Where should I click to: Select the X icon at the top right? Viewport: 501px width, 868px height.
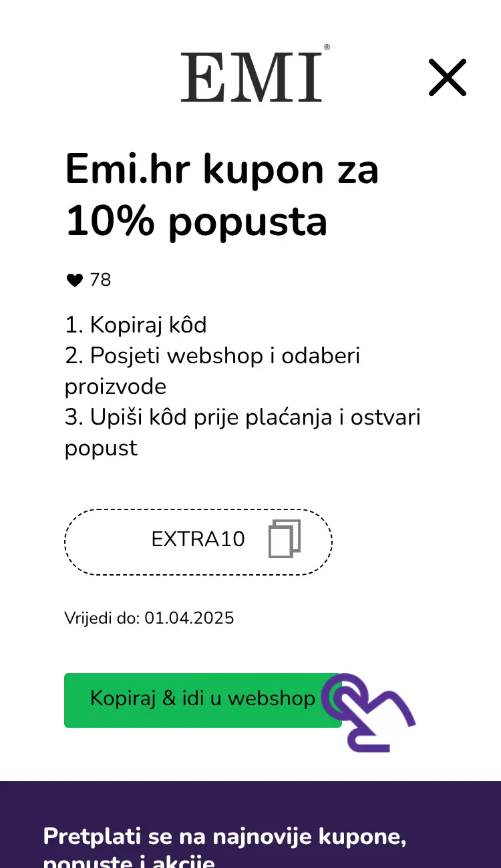tap(447, 77)
